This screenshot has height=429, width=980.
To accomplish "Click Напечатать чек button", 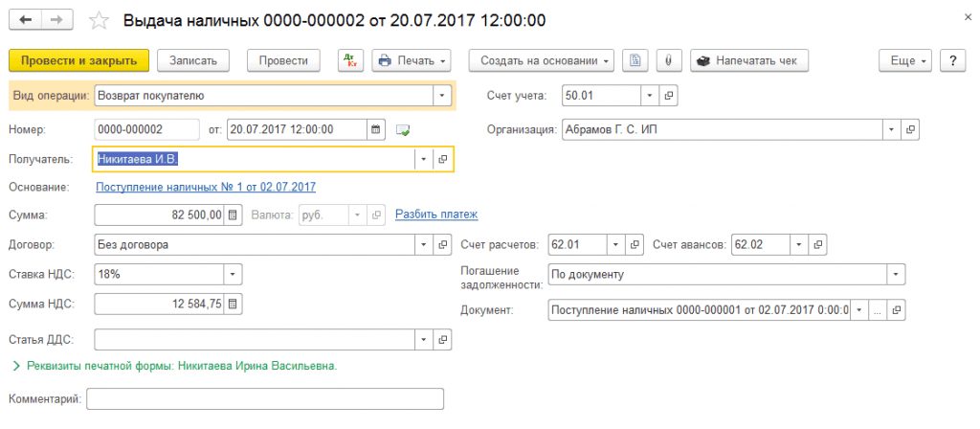I will tap(749, 60).
